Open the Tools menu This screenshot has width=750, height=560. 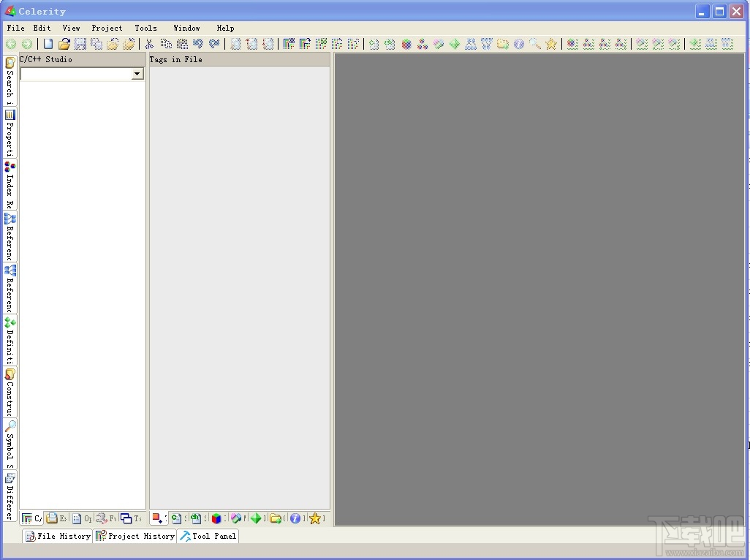(145, 28)
